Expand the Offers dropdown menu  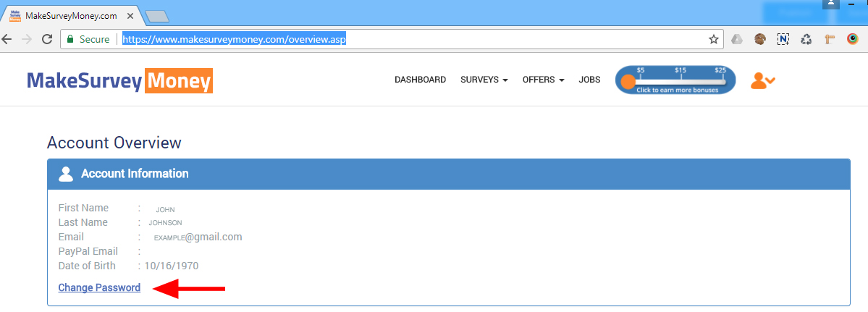[544, 80]
